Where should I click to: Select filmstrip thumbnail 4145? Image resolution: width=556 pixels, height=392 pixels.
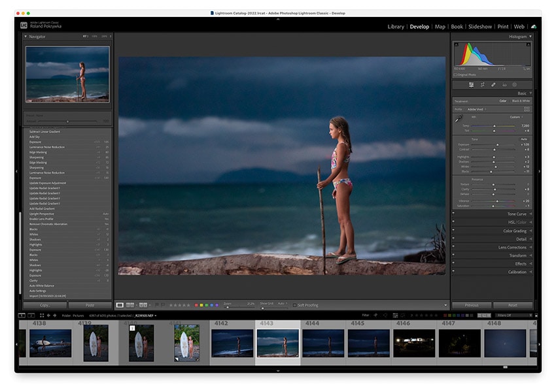(368, 341)
